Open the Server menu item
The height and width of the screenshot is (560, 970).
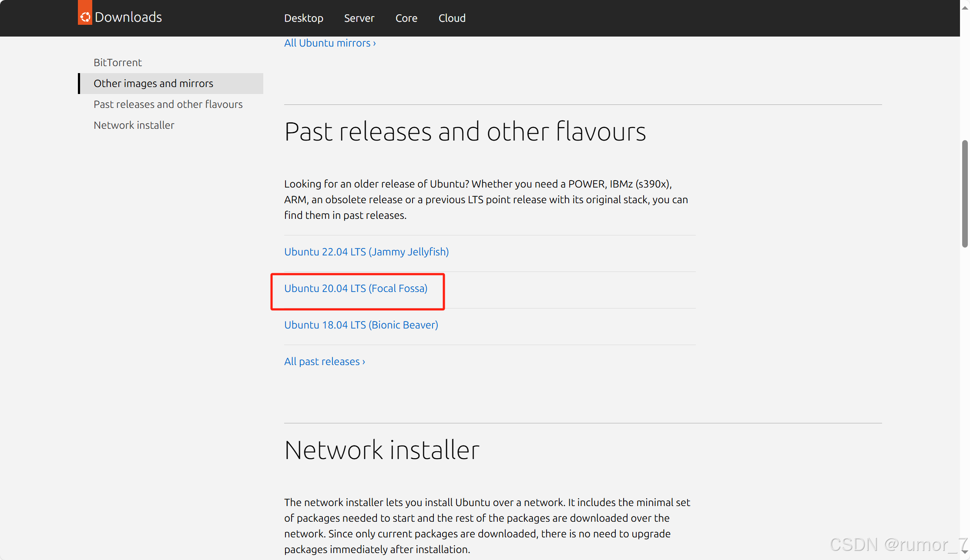[x=359, y=18]
